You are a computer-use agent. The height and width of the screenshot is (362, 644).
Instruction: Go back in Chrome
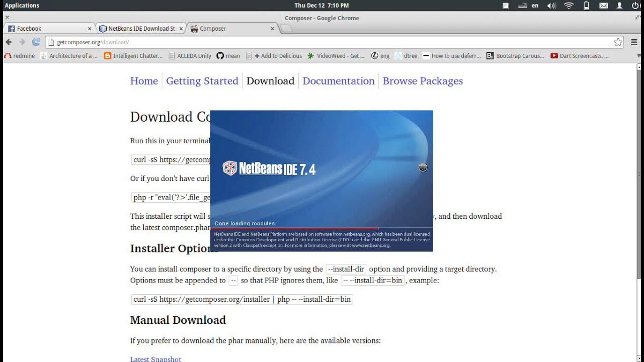(9, 42)
